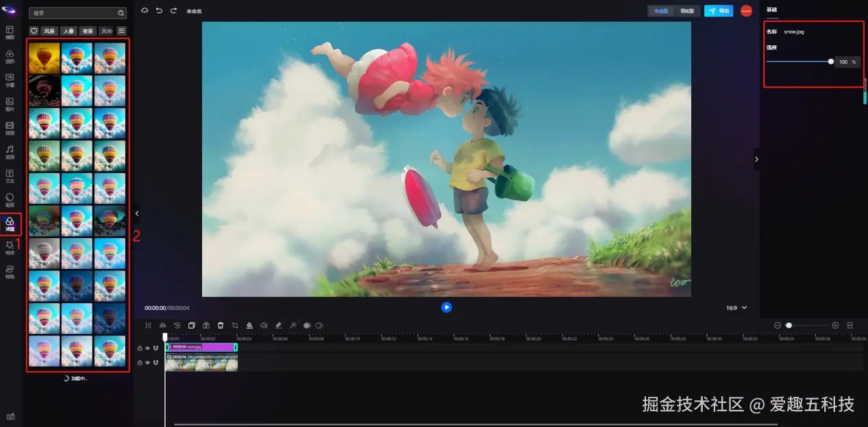Click the volume speaker tool in timeline toolbar
The height and width of the screenshot is (427, 868).
coord(264,326)
